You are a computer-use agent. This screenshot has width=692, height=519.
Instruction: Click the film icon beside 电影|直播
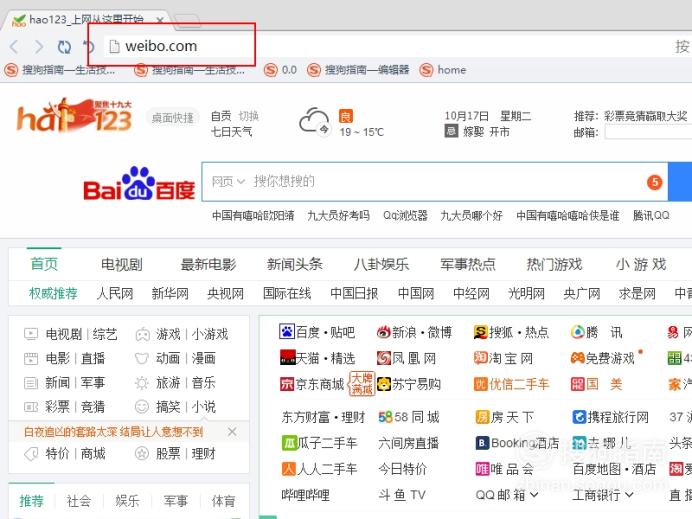[x=31, y=358]
